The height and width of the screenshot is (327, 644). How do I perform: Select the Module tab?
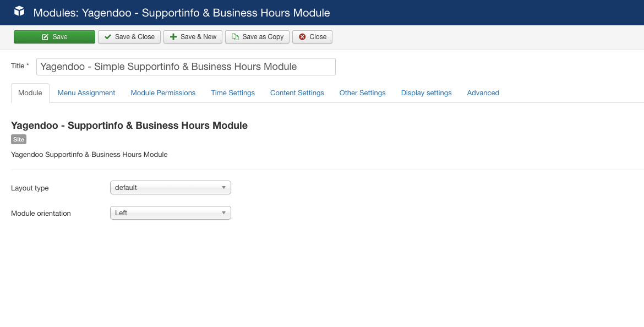click(x=30, y=93)
